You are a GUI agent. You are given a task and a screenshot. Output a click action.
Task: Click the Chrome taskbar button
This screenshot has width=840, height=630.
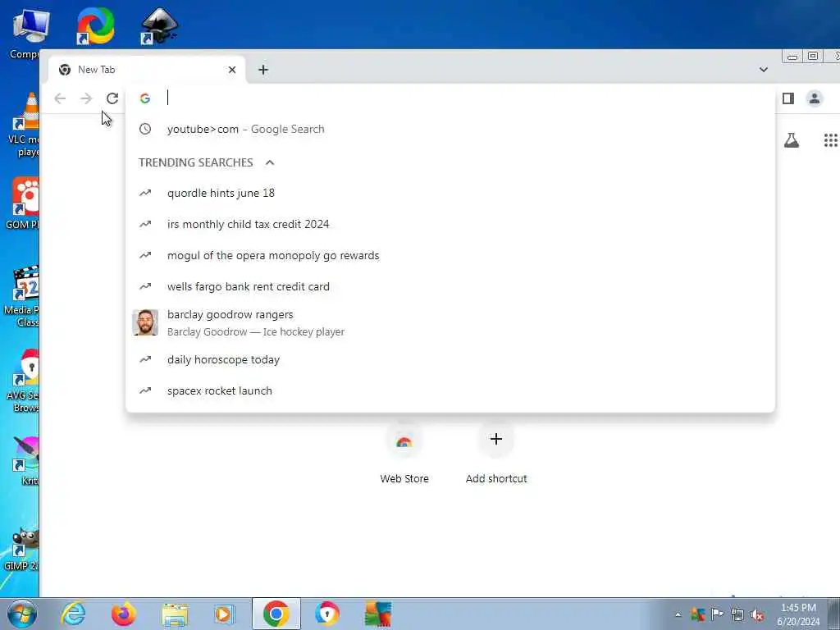[x=276, y=614]
